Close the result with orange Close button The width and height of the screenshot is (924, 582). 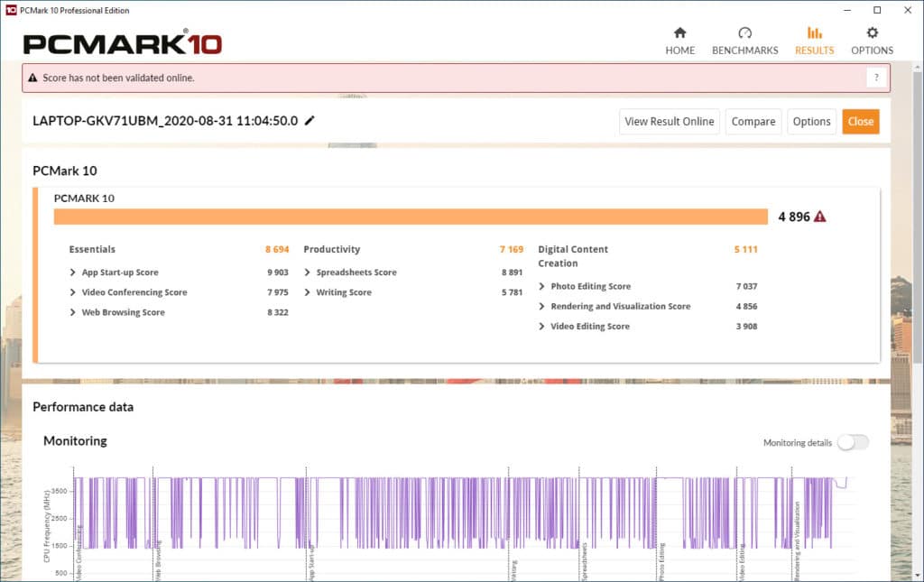point(860,121)
